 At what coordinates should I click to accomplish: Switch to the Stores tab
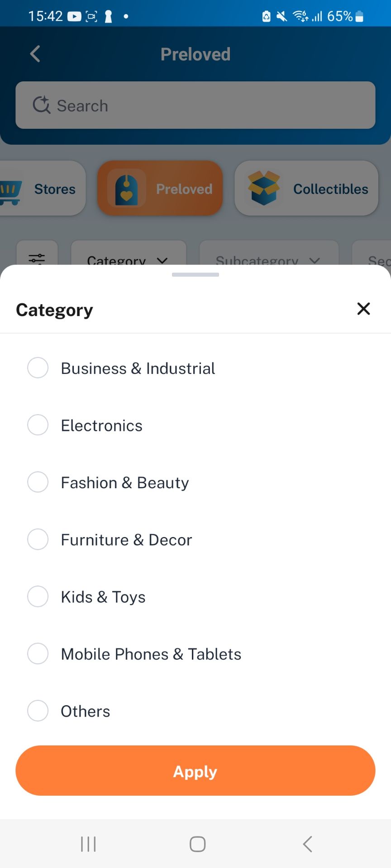tap(43, 188)
